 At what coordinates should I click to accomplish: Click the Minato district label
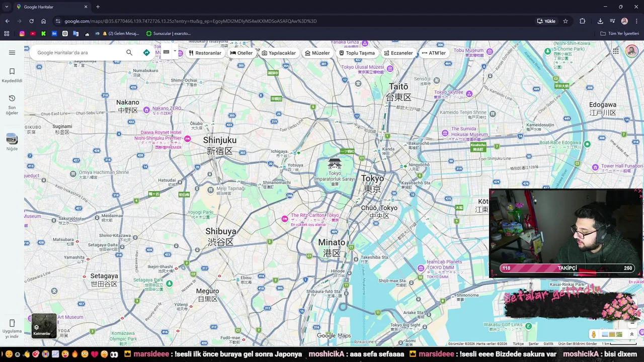[332, 247]
